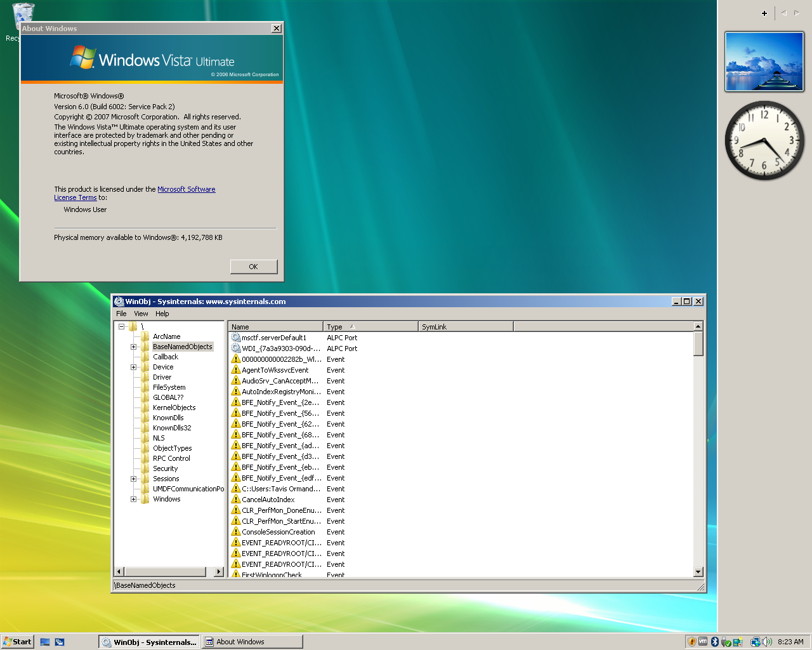This screenshot has height=650, width=812.
Task: Click the AgentToWkssvcEvent warning icon
Action: pos(236,370)
